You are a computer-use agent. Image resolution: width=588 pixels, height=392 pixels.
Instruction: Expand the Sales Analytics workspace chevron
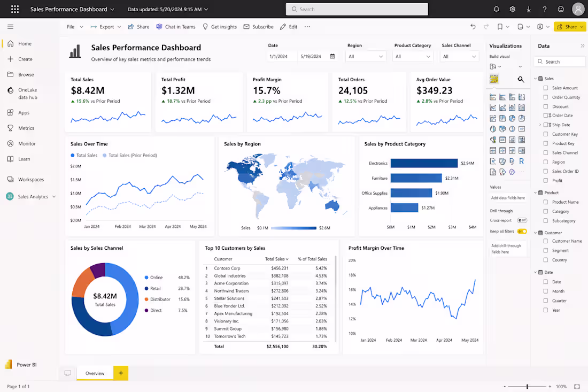pos(54,197)
